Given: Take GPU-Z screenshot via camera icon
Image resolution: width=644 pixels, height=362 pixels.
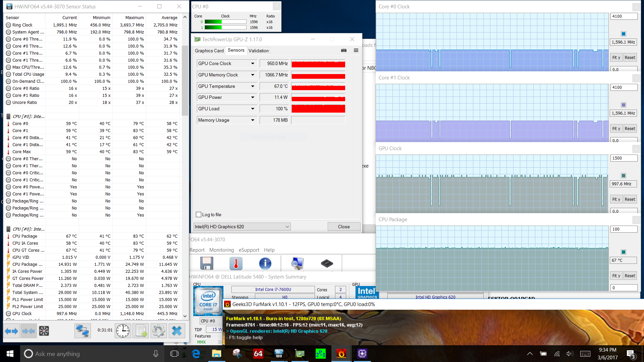Looking at the screenshot, I should tap(344, 50).
